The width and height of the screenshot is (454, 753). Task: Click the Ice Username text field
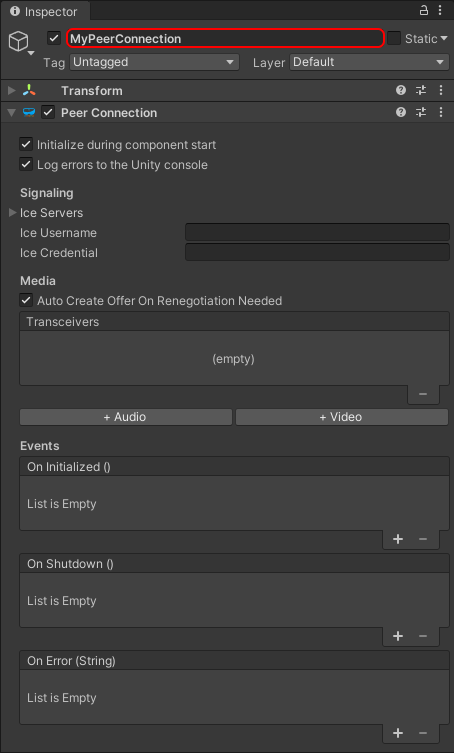coord(317,232)
